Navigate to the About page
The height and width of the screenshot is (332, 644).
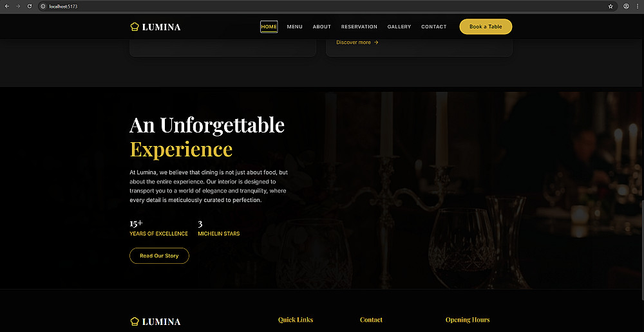(321, 26)
